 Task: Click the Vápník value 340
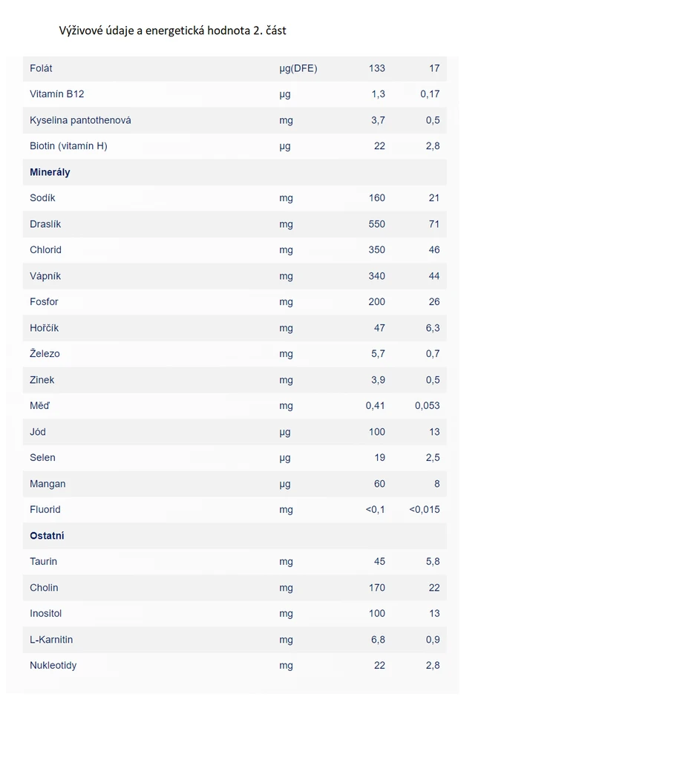(x=376, y=276)
